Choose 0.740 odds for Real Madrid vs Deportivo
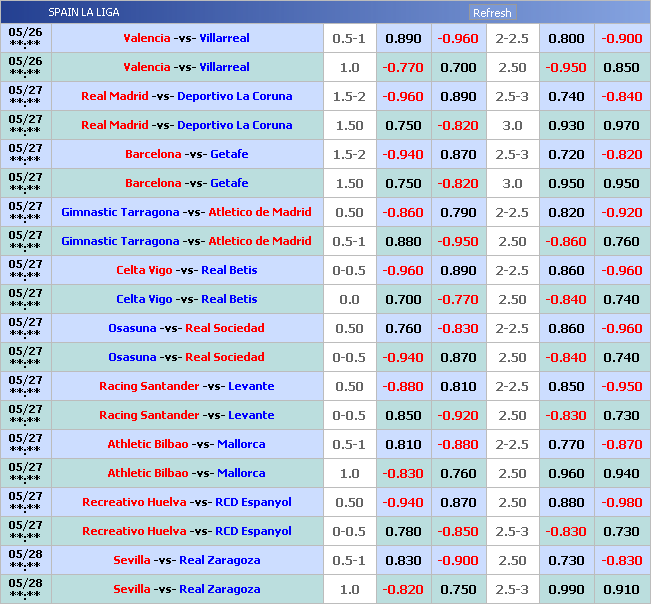Viewport: 651px width, 604px height. pyautogui.click(x=566, y=96)
